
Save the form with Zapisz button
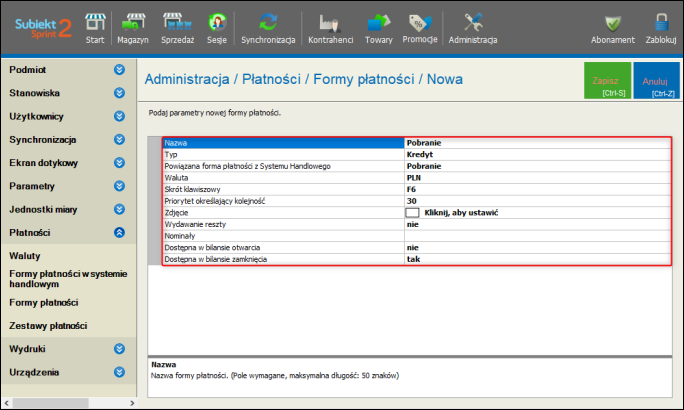tap(606, 81)
